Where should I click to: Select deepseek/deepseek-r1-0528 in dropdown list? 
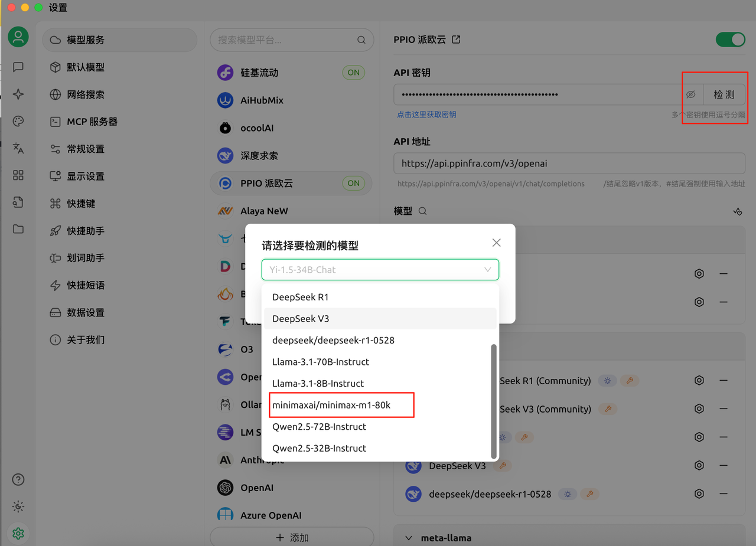tap(380, 340)
